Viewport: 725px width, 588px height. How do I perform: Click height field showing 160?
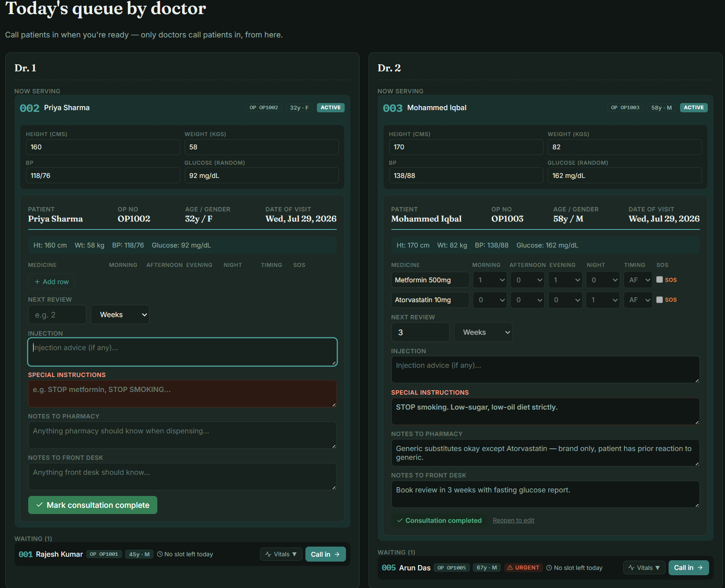103,147
